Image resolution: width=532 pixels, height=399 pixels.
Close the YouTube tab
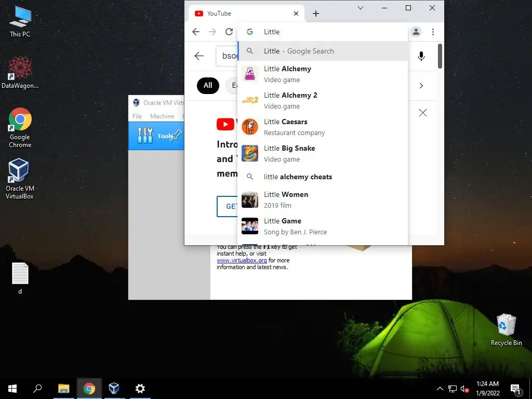(296, 14)
